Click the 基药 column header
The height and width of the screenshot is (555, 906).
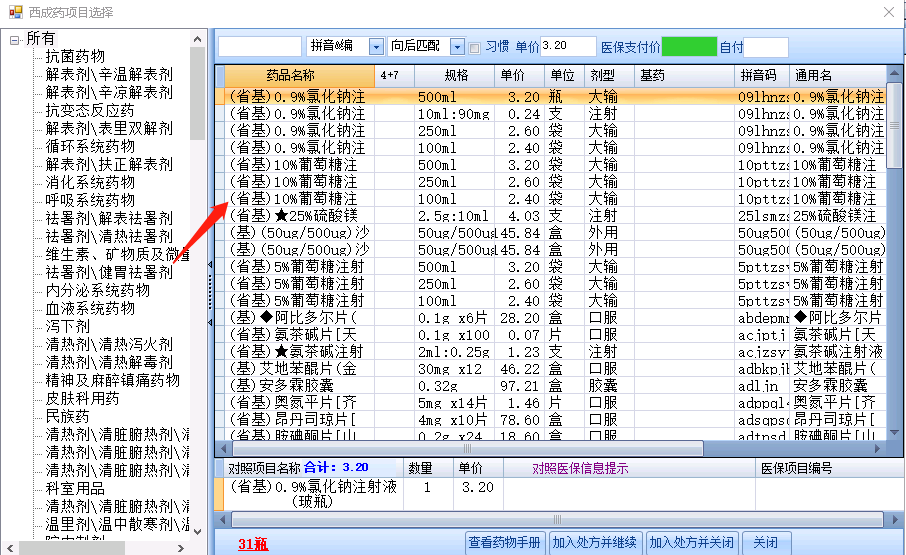click(684, 76)
